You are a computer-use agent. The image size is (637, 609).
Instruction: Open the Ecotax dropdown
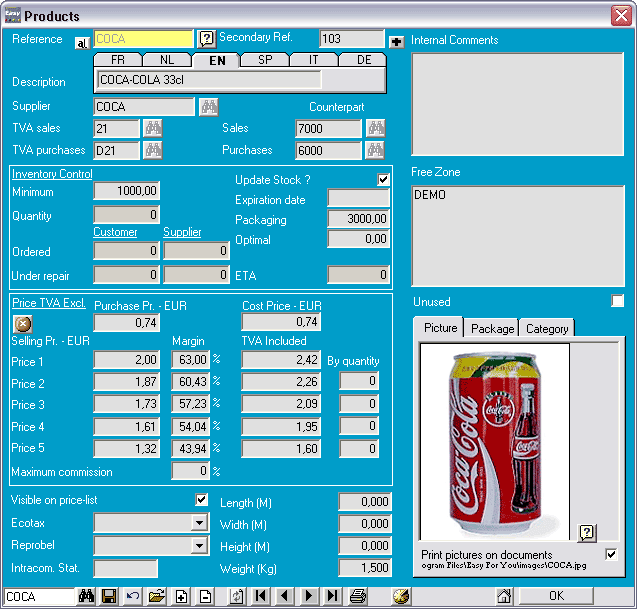pyautogui.click(x=200, y=522)
